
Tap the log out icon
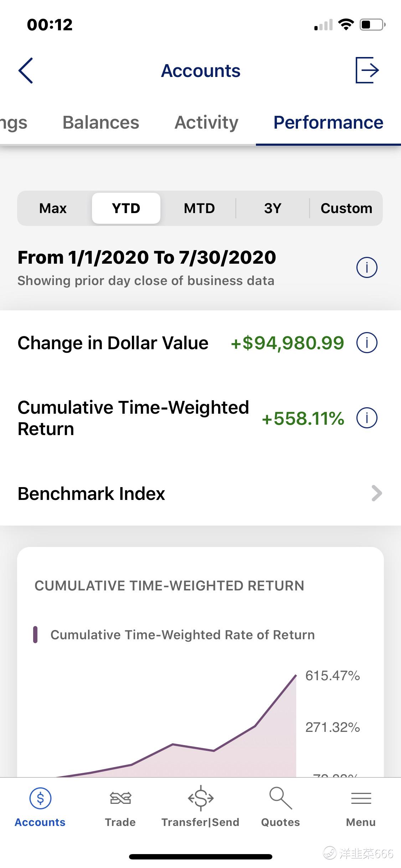click(367, 70)
